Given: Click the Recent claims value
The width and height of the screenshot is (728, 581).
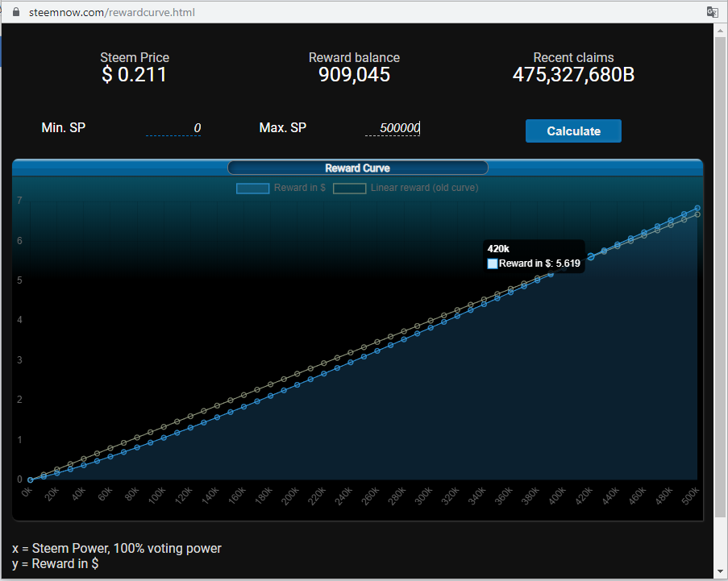Looking at the screenshot, I should click(573, 75).
